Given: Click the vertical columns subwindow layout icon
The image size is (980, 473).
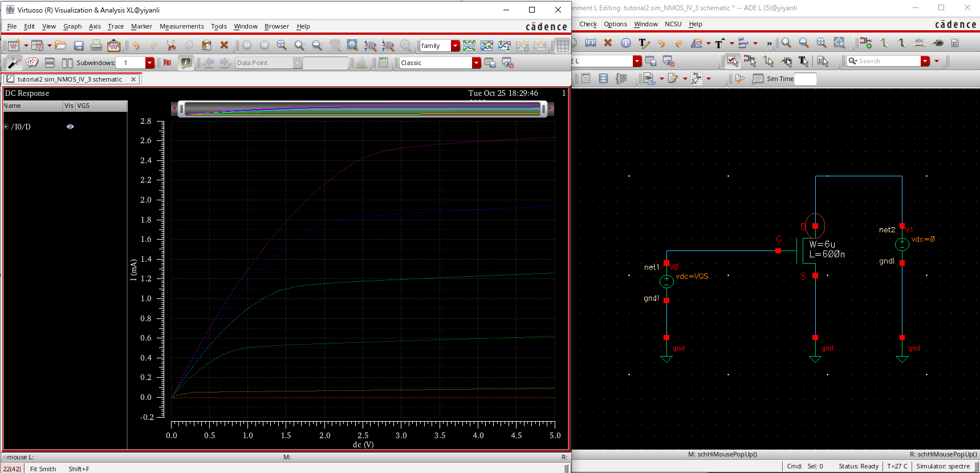Looking at the screenshot, I should (x=67, y=63).
